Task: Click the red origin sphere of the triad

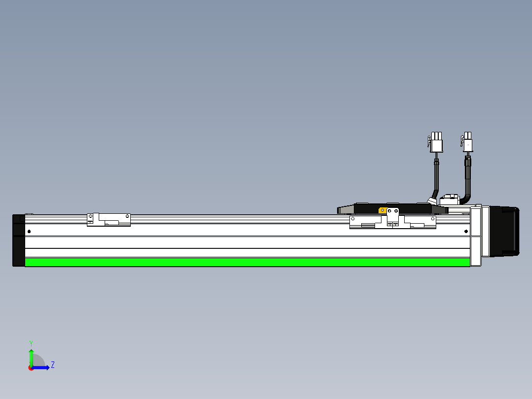Action: [x=31, y=368]
